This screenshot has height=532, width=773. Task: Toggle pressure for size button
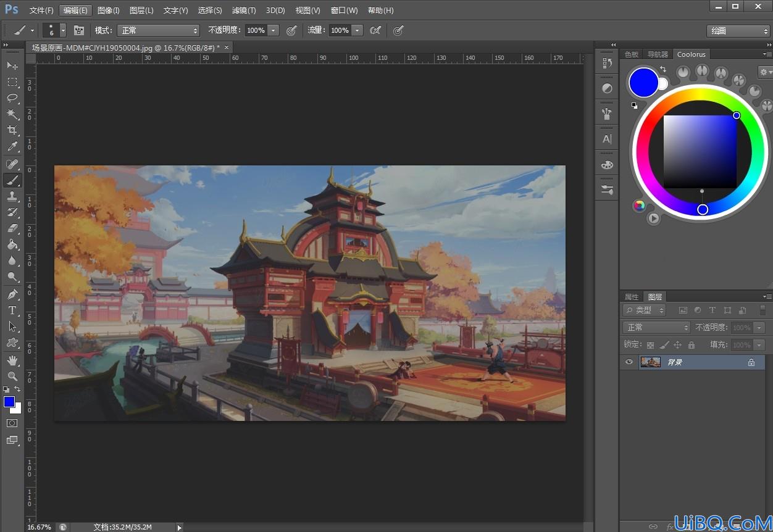click(398, 30)
